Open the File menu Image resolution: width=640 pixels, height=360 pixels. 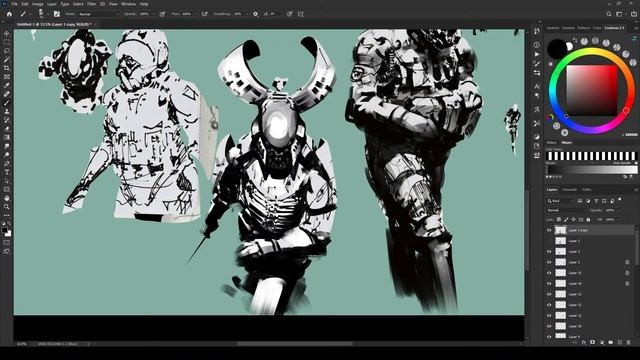[x=14, y=4]
